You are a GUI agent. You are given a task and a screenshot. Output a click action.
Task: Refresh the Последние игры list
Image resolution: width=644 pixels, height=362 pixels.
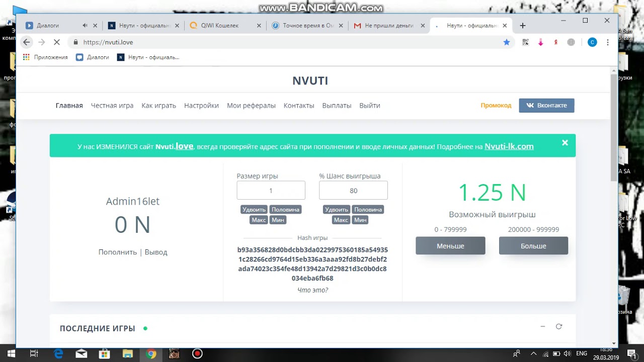558,326
